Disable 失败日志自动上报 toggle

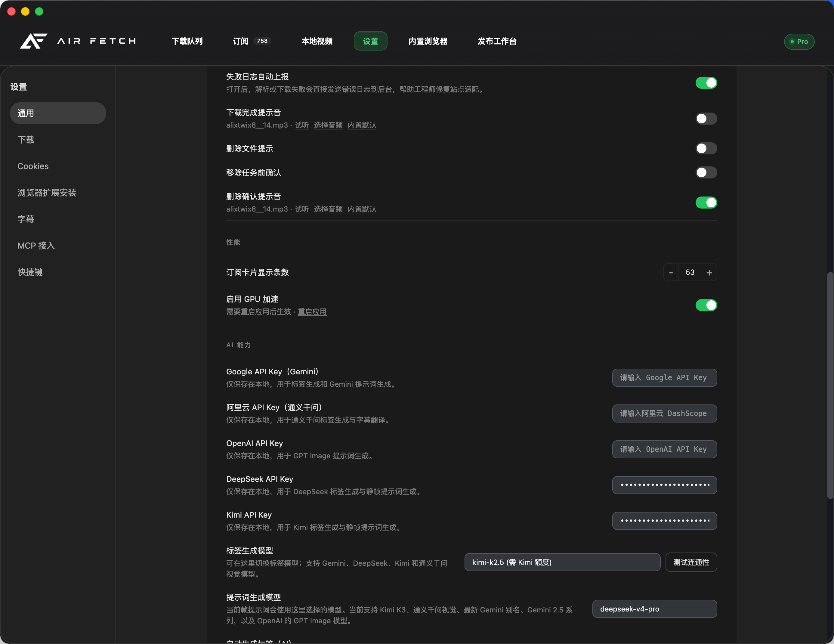(706, 82)
